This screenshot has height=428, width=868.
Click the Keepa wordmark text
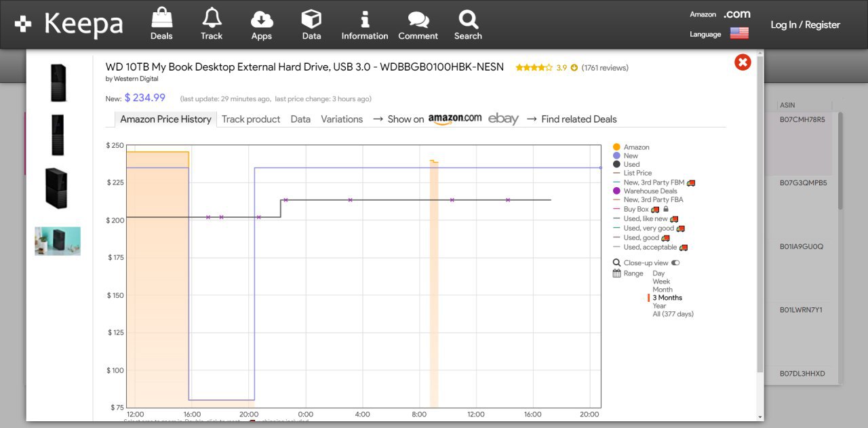[x=83, y=24]
